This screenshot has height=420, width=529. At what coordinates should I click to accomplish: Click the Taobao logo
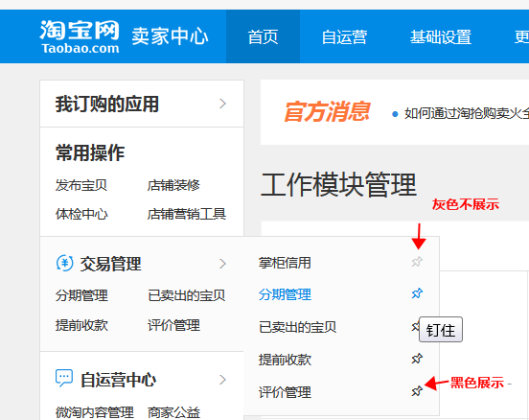(x=80, y=36)
